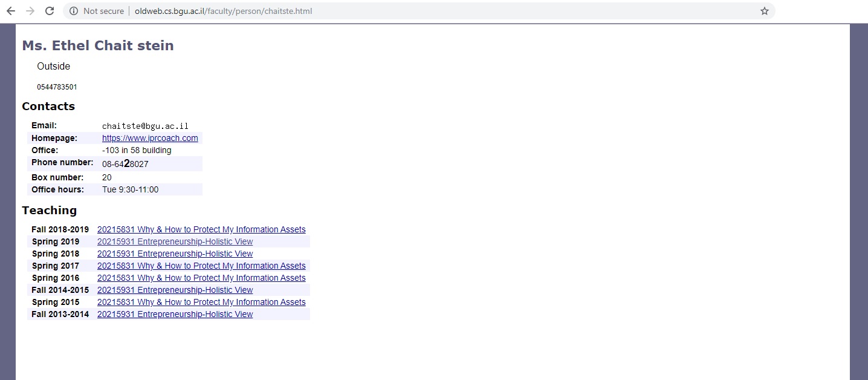Open the Spring 2019 Entrepreneurship course link
This screenshot has height=380, width=868.
(175, 241)
